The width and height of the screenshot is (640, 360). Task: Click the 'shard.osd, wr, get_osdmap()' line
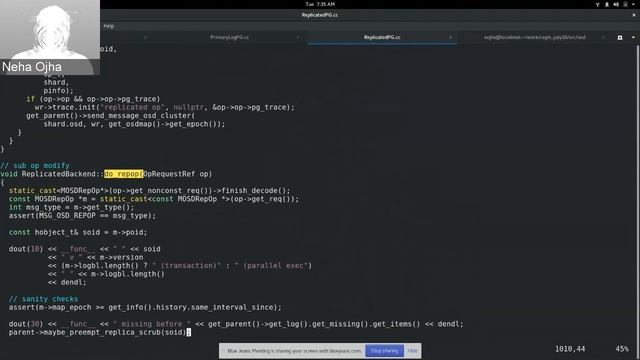pos(134,124)
